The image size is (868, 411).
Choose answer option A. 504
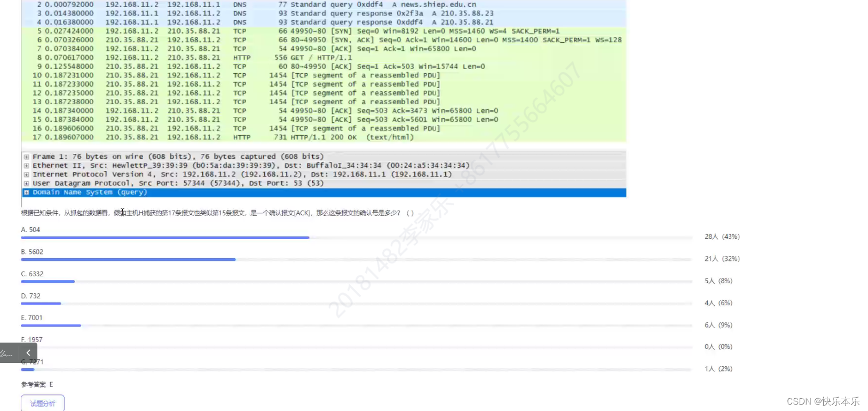(x=30, y=230)
